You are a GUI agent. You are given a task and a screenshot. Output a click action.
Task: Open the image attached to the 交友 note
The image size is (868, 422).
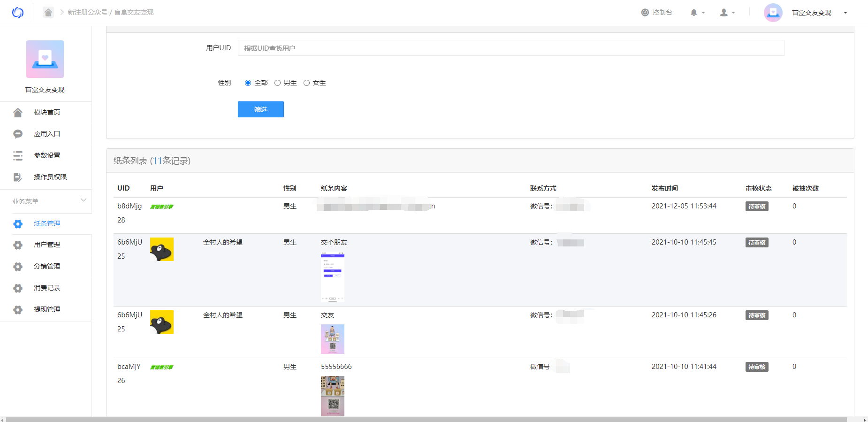333,339
